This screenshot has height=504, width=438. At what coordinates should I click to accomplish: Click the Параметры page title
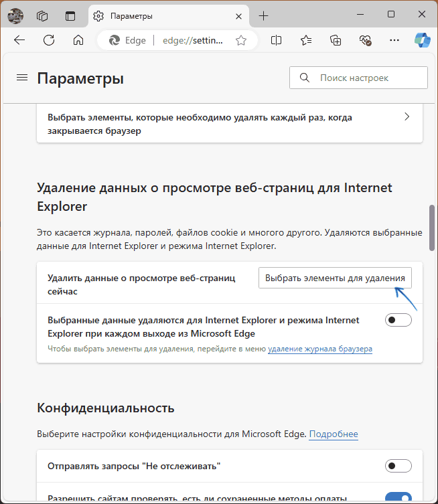coord(80,78)
